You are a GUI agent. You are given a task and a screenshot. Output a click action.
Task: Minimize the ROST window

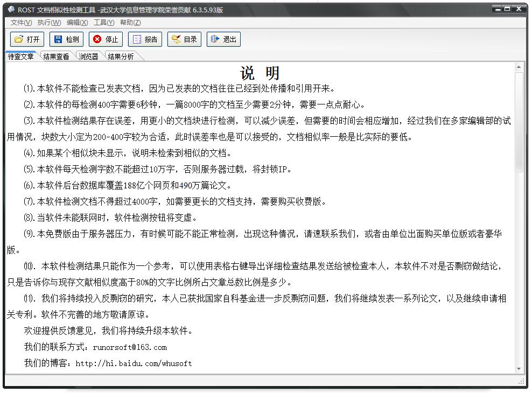(x=498, y=9)
